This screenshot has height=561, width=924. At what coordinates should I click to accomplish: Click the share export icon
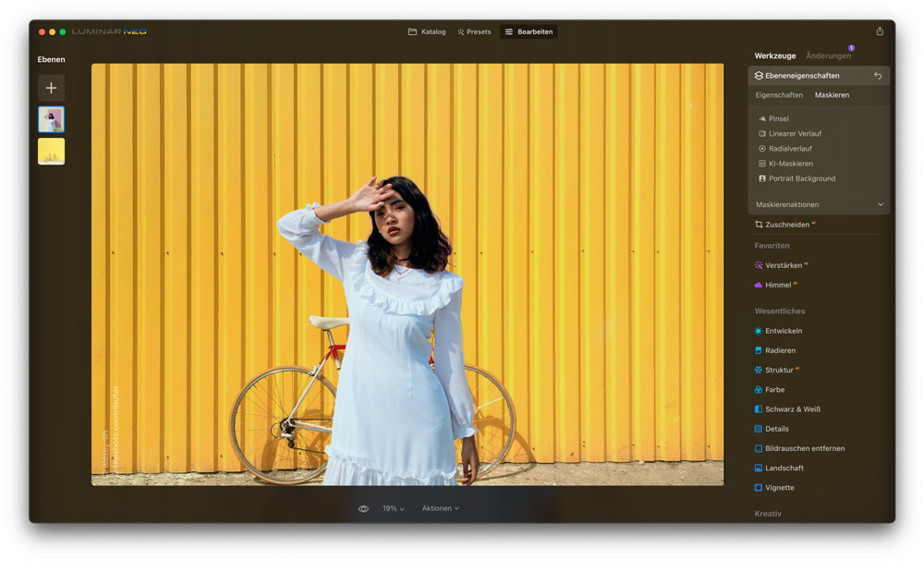pyautogui.click(x=880, y=31)
